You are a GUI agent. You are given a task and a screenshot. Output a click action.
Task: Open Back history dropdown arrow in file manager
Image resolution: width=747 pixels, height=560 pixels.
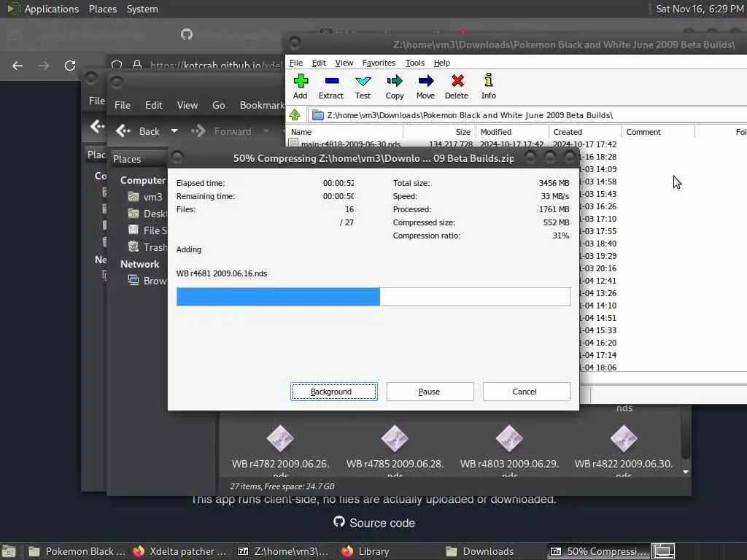(x=174, y=131)
